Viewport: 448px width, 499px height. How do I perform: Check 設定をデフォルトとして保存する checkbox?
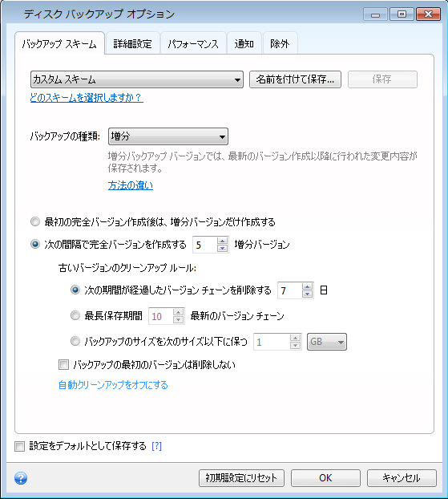coord(19,446)
